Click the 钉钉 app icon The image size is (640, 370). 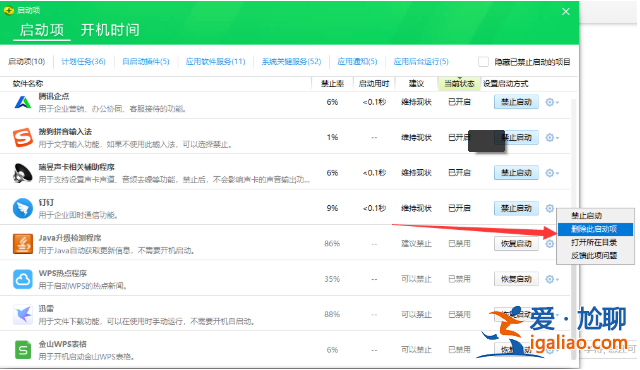pos(23,208)
